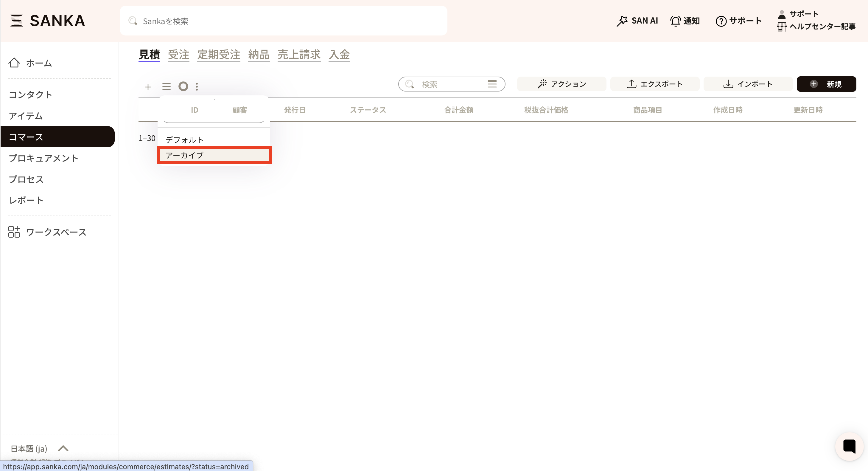
Task: Switch to the 受注 tab
Action: (179, 54)
